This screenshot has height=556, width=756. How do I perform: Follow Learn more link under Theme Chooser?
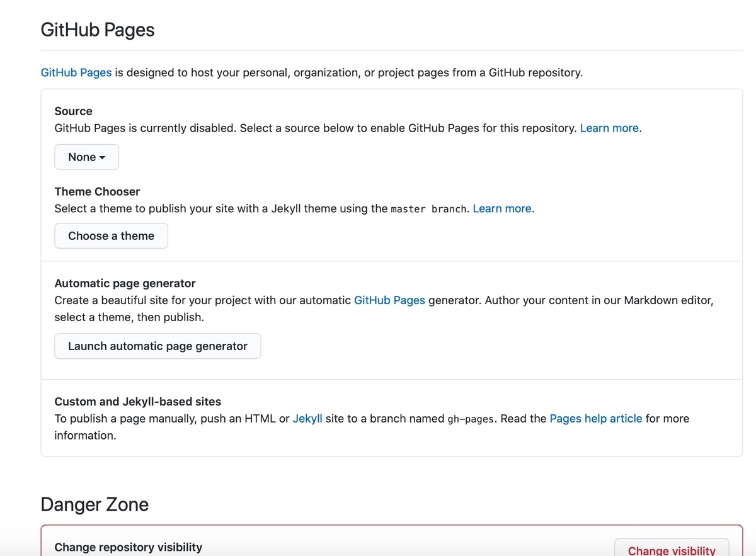[502, 208]
